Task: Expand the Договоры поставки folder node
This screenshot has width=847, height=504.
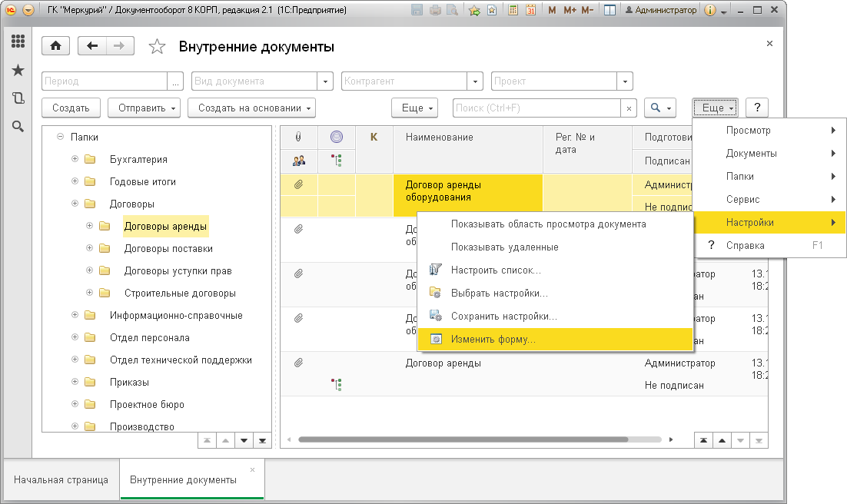Action: pyautogui.click(x=90, y=248)
